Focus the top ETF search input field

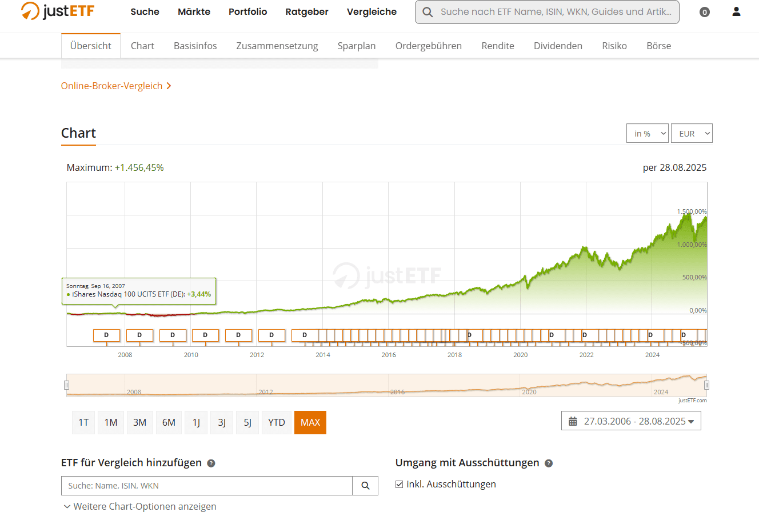point(547,12)
